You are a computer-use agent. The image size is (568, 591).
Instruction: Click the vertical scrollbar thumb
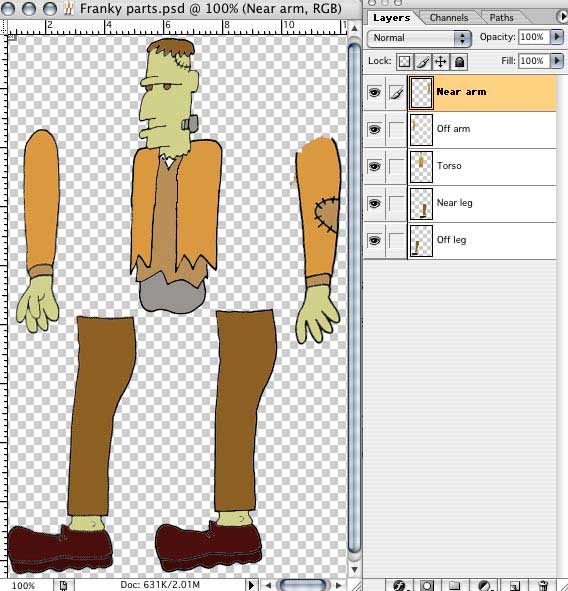(x=354, y=298)
